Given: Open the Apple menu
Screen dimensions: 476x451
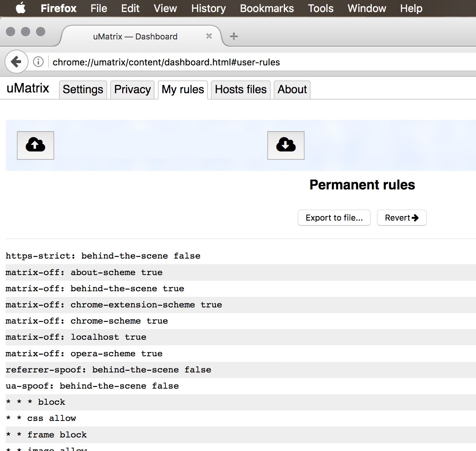Looking at the screenshot, I should pos(21,8).
